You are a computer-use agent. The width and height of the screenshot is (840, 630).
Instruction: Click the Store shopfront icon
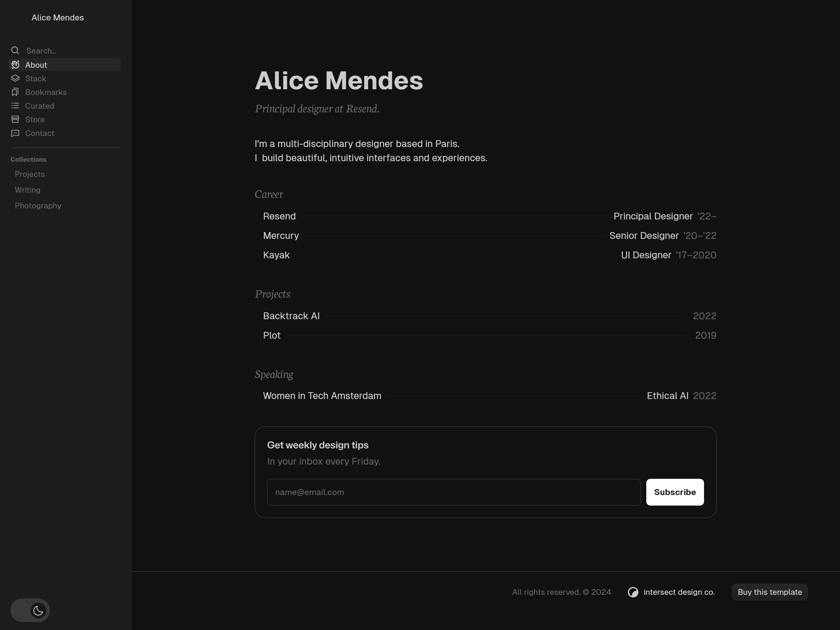(15, 120)
